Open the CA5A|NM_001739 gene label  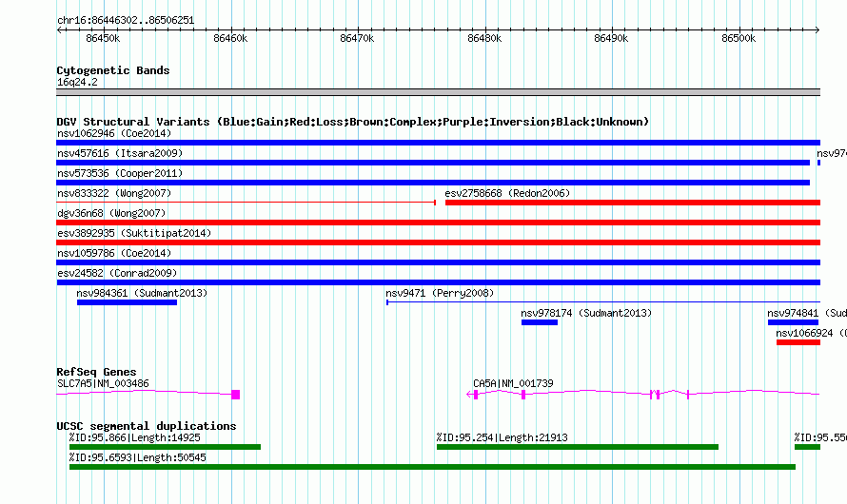[513, 383]
